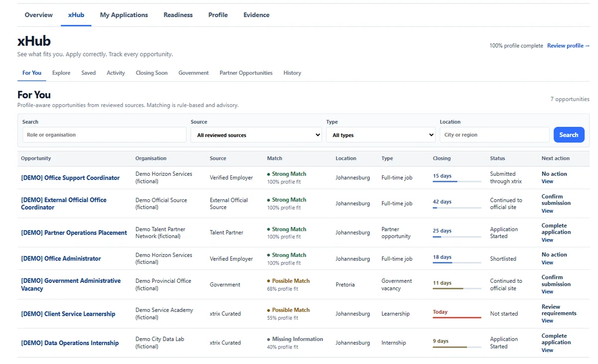
Task: Open [DEMO] Office Administrator opportunity
Action: tap(61, 258)
